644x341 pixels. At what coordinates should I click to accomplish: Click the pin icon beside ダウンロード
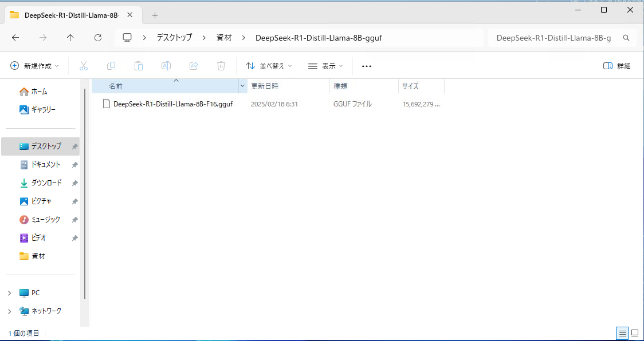[74, 183]
